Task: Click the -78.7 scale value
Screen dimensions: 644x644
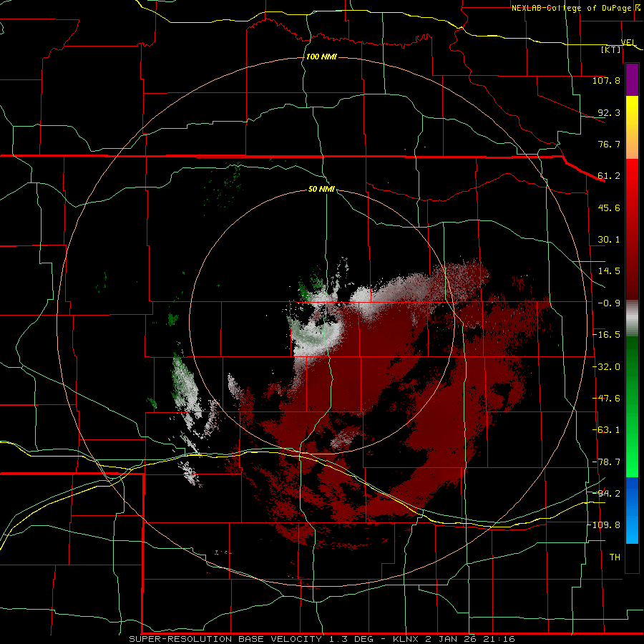Action: click(x=606, y=462)
